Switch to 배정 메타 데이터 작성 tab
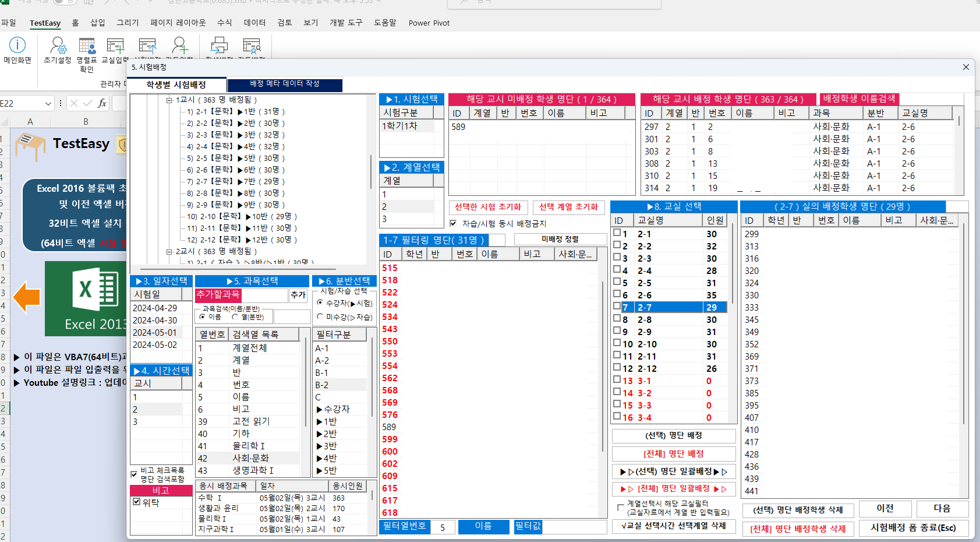The image size is (980, 542). coord(284,84)
